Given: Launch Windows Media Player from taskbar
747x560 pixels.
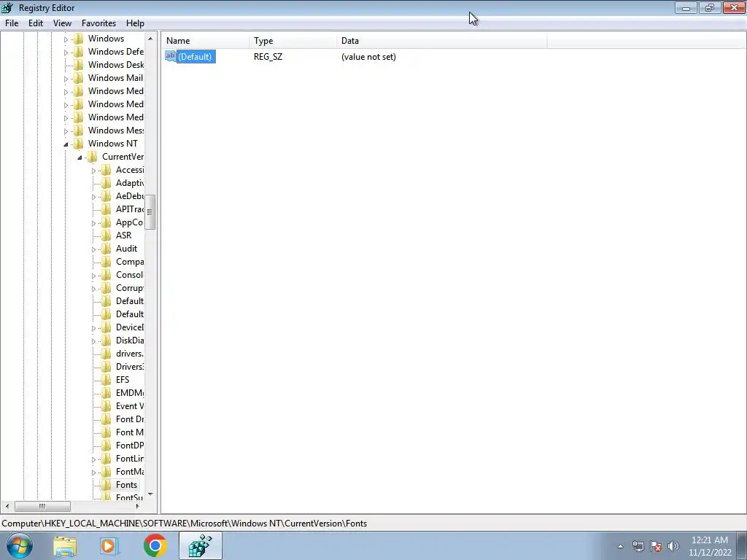Looking at the screenshot, I should (109, 545).
